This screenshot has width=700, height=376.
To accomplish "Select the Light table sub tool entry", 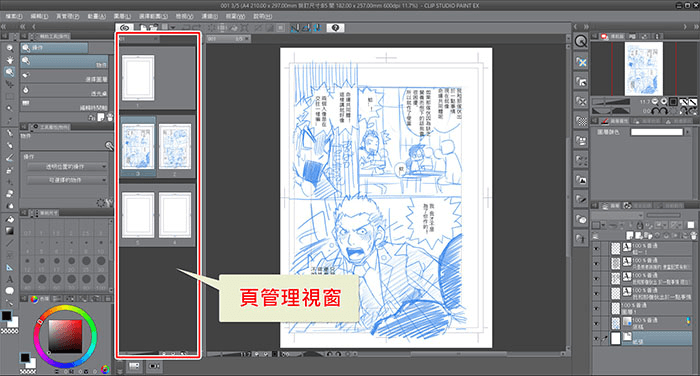I will click(x=65, y=91).
